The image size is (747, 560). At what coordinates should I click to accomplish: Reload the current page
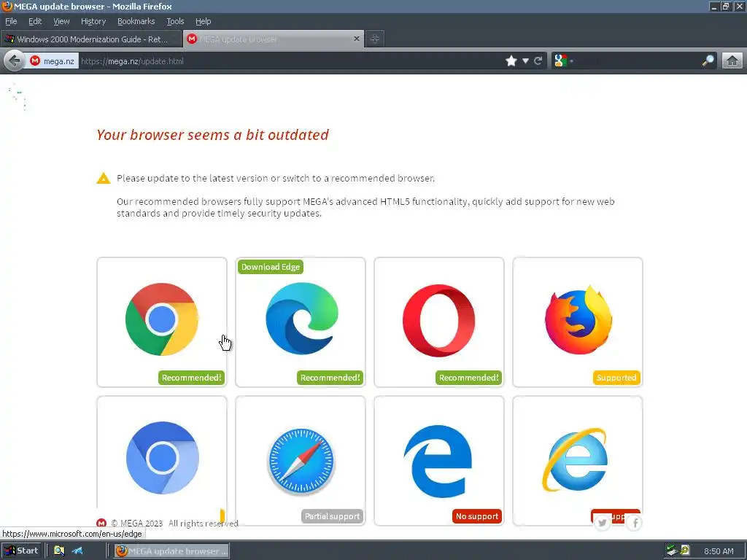coord(538,61)
